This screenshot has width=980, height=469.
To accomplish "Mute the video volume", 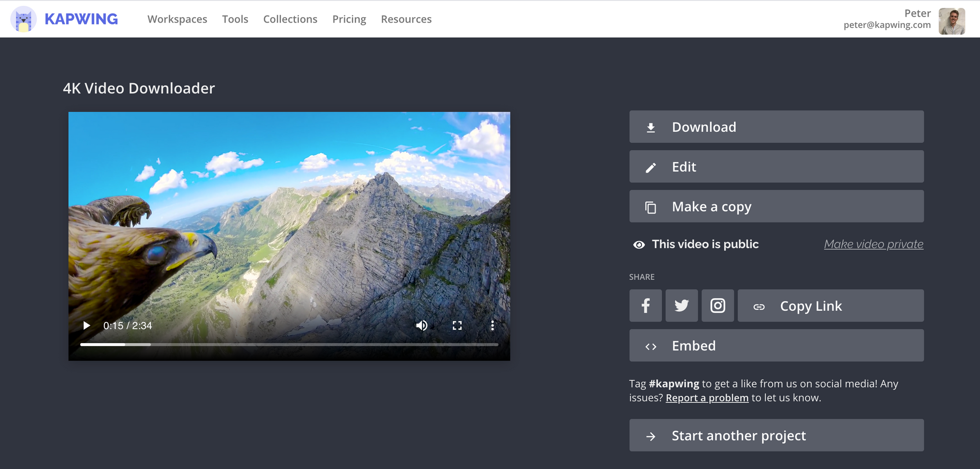I will coord(421,326).
